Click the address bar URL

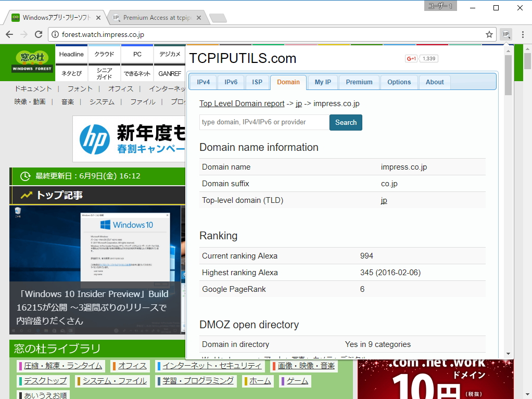(103, 34)
